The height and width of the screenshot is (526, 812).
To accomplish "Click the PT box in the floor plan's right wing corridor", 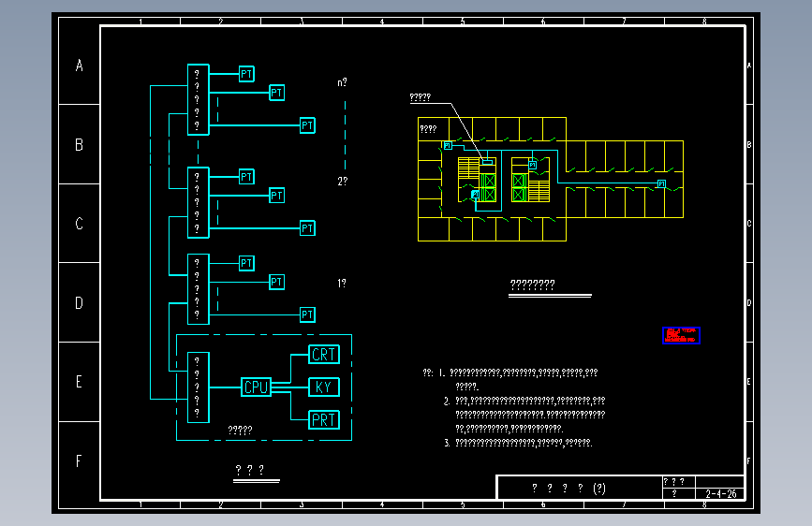I will pyautogui.click(x=661, y=183).
